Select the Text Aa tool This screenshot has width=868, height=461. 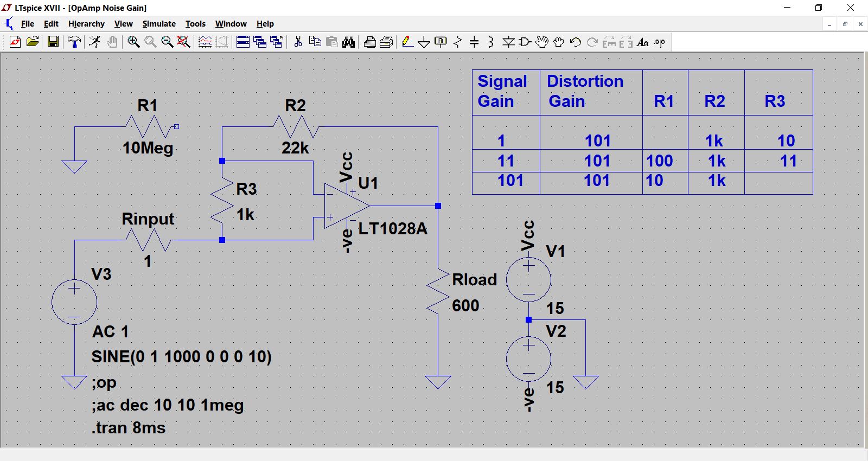coord(643,42)
